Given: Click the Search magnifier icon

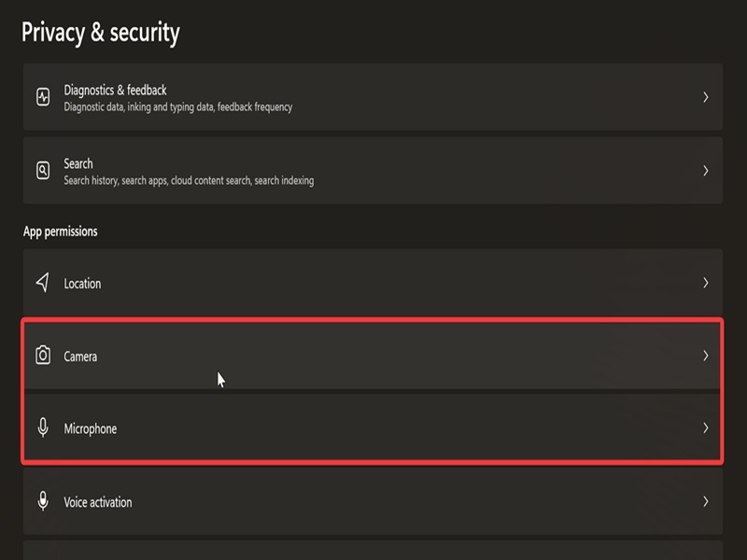Looking at the screenshot, I should click(x=43, y=171).
